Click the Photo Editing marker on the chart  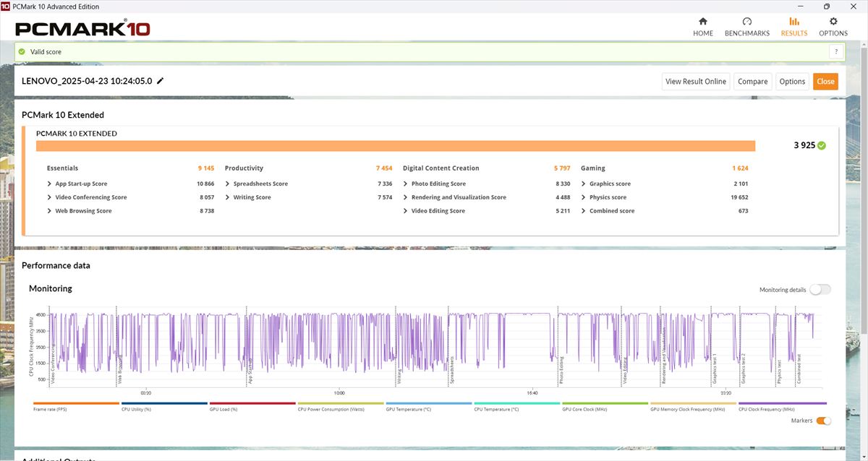tap(561, 371)
